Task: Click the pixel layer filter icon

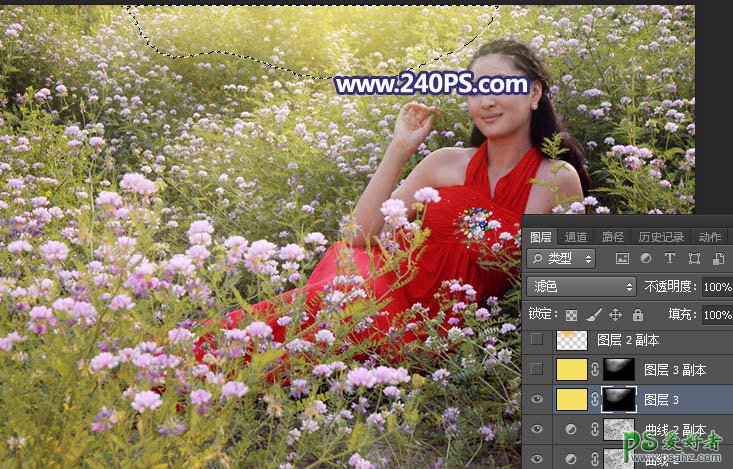Action: (623, 259)
